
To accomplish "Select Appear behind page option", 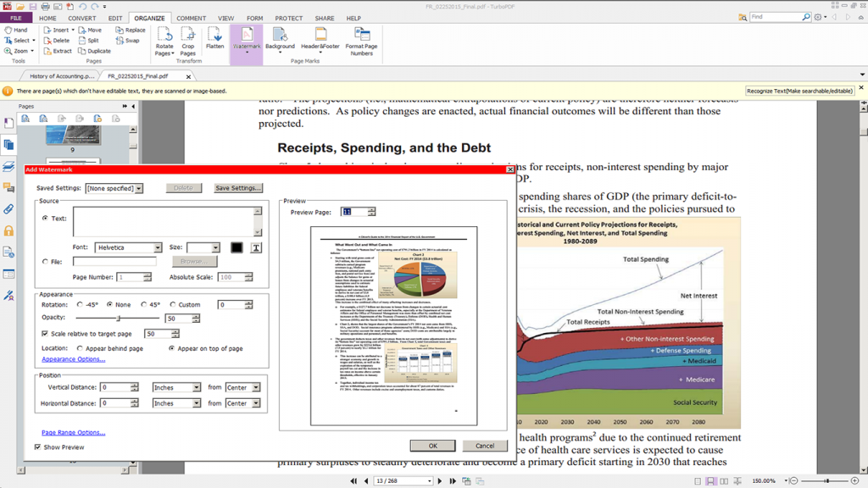I will coord(80,348).
